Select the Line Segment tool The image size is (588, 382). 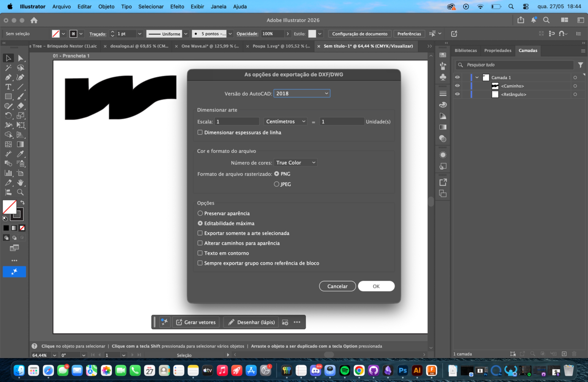[20, 87]
